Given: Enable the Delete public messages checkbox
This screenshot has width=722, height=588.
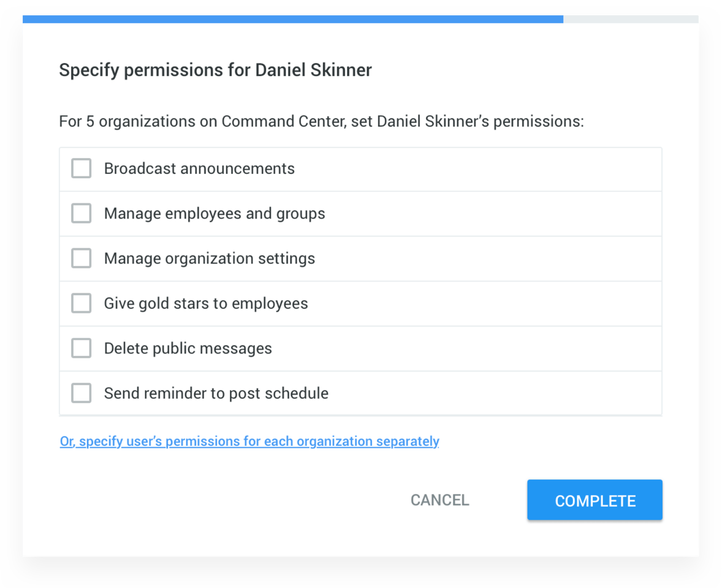Looking at the screenshot, I should coord(82,348).
